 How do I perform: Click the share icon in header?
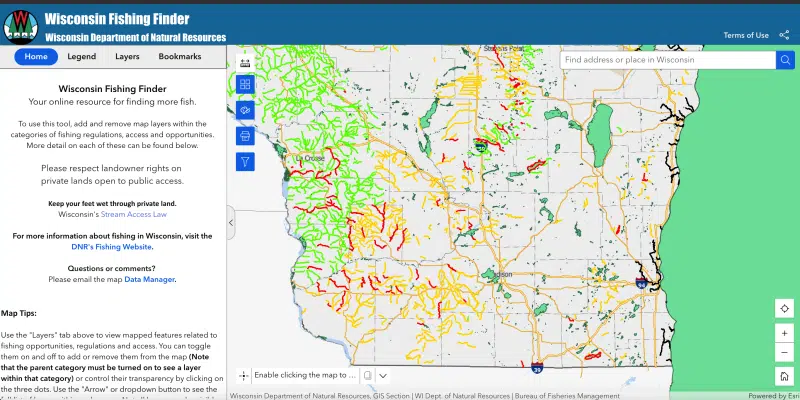coord(784,35)
